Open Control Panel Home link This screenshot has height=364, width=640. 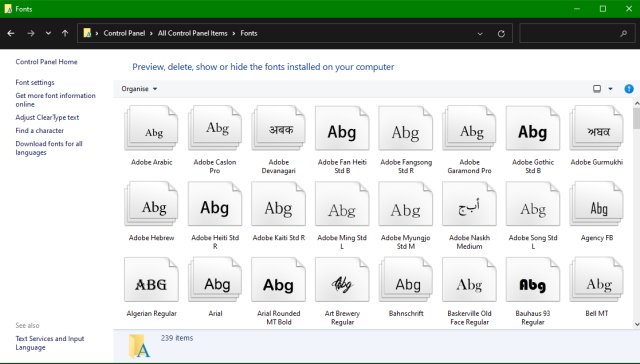click(46, 62)
